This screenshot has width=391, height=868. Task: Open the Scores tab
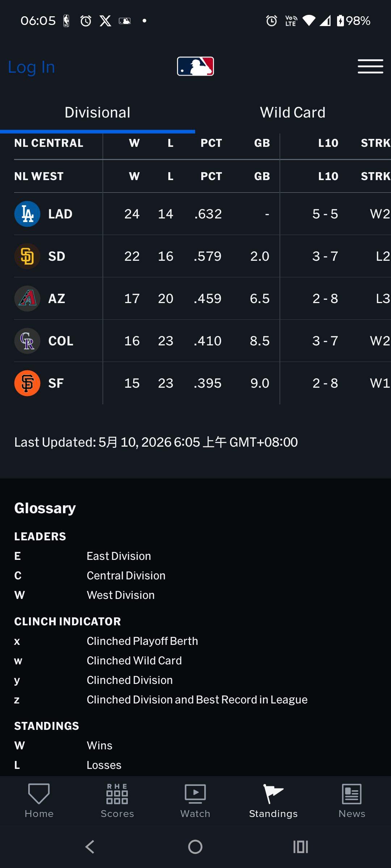pos(117,801)
